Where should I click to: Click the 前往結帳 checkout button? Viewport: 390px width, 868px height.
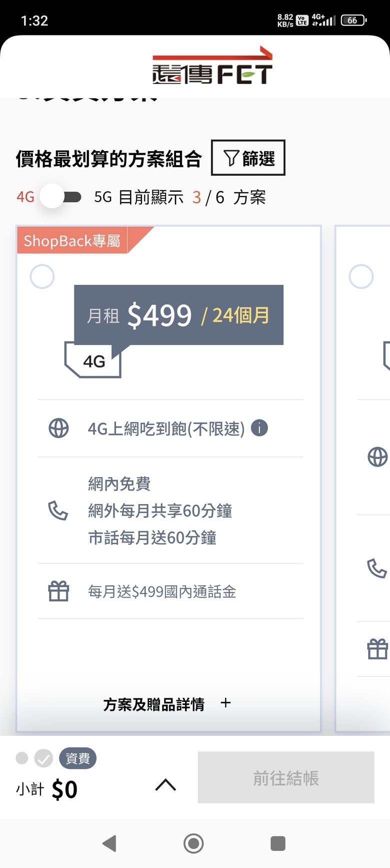pos(285,777)
